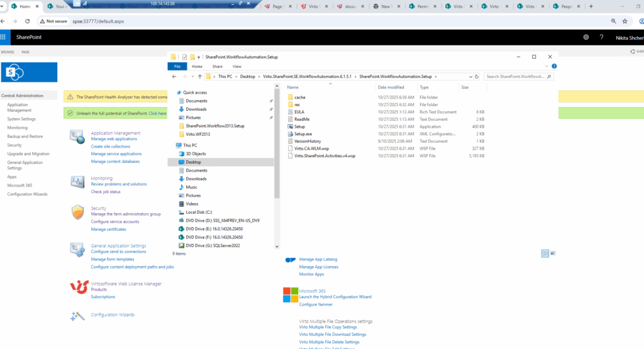Expand the breadcrumb arrow after Desktop
The image size is (644, 349).
pos(259,76)
